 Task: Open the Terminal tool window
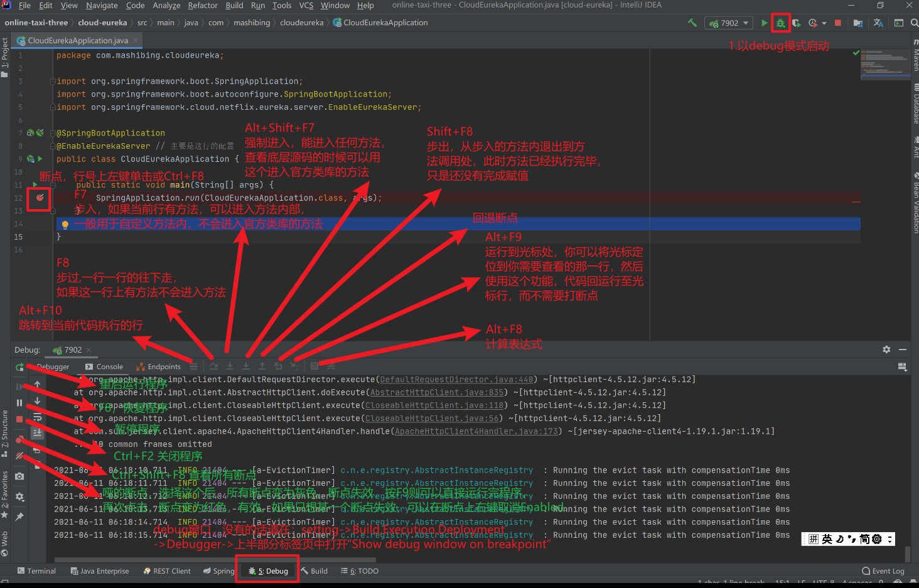(x=37, y=571)
